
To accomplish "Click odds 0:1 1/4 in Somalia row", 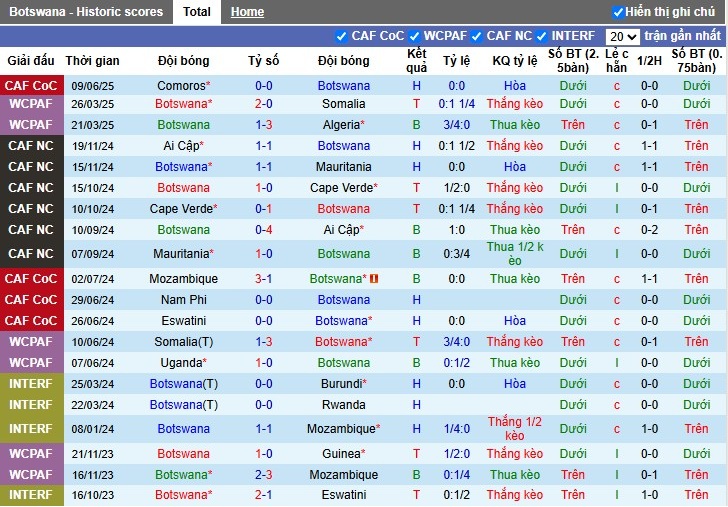I will [456, 104].
